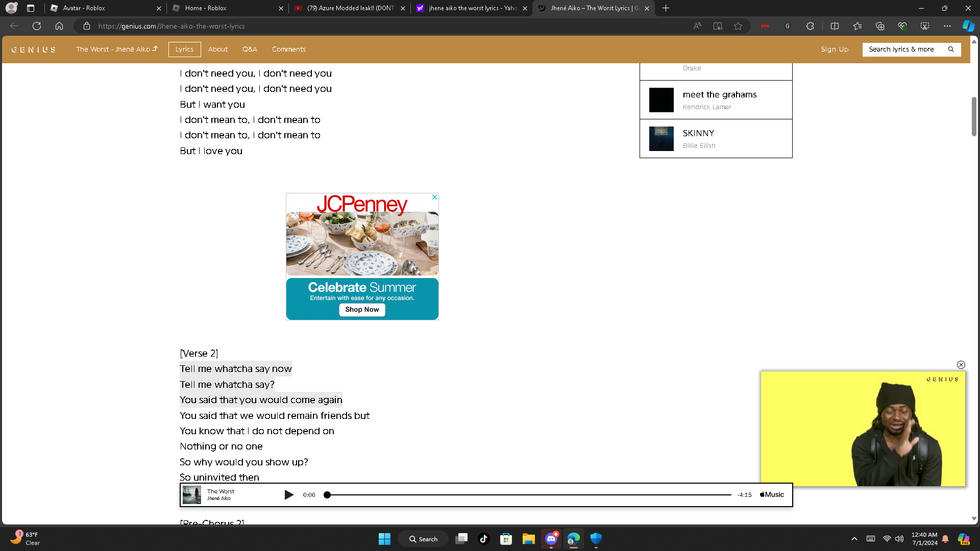Close the Avatar - Roblox tab

click(x=159, y=8)
